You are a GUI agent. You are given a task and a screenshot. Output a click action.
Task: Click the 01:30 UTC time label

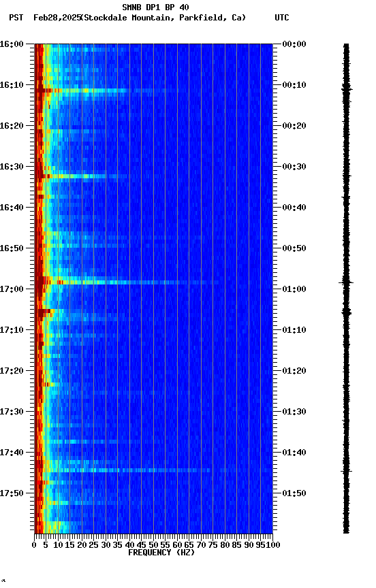[x=294, y=412]
